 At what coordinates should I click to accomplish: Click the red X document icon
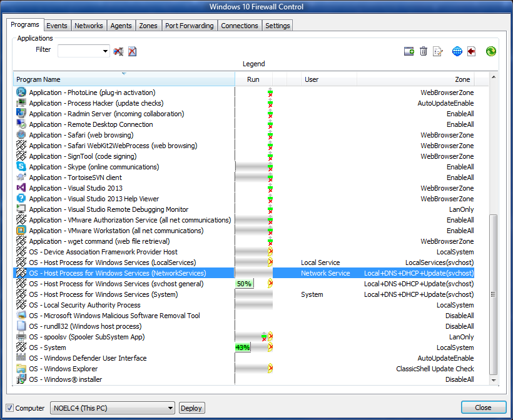click(132, 51)
